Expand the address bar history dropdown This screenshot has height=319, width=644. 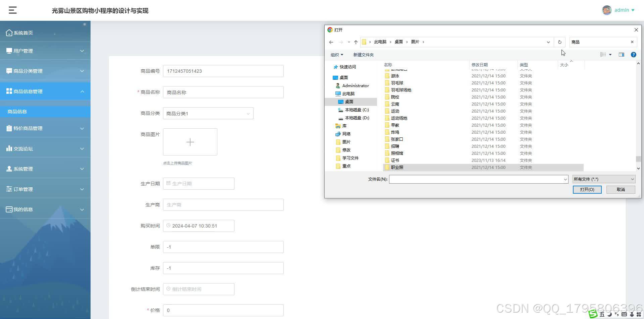pyautogui.click(x=548, y=42)
